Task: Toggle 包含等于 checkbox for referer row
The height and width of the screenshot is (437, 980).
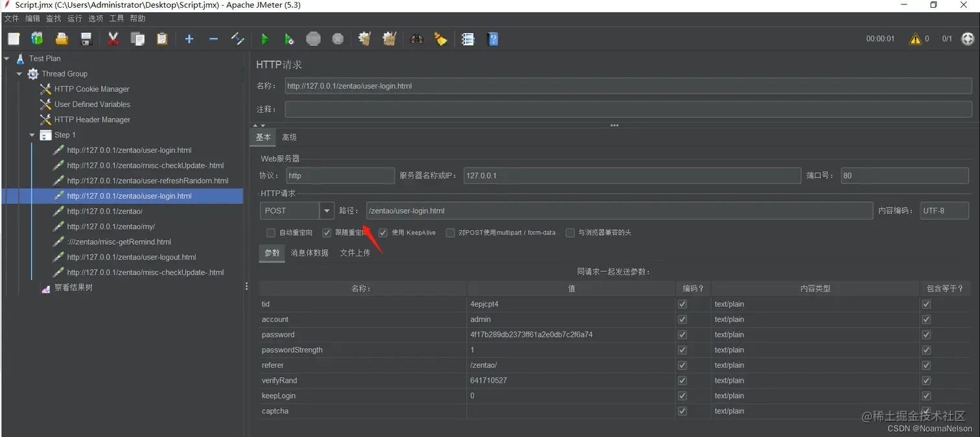Action: 926,365
